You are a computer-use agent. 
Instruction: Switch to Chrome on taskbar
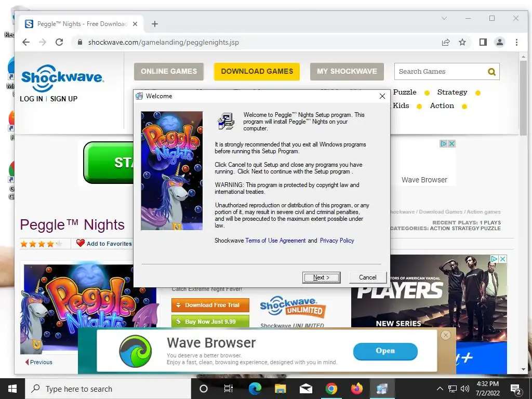331,389
